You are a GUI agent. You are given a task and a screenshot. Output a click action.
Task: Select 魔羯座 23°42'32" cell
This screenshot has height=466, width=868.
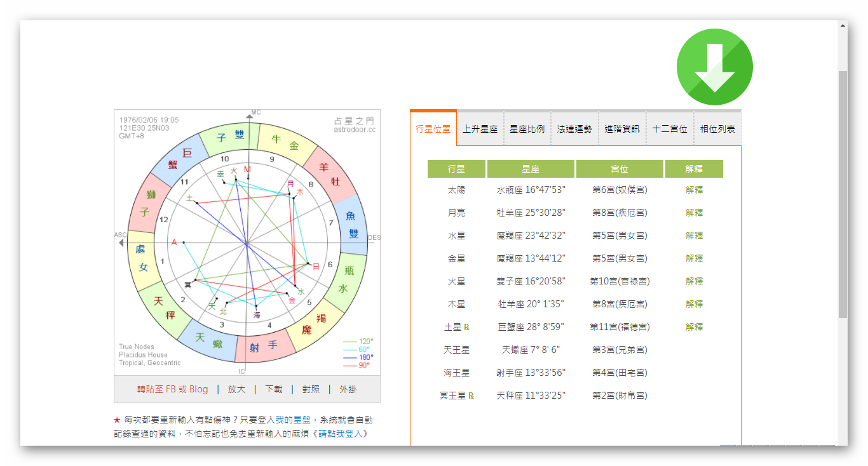point(531,236)
